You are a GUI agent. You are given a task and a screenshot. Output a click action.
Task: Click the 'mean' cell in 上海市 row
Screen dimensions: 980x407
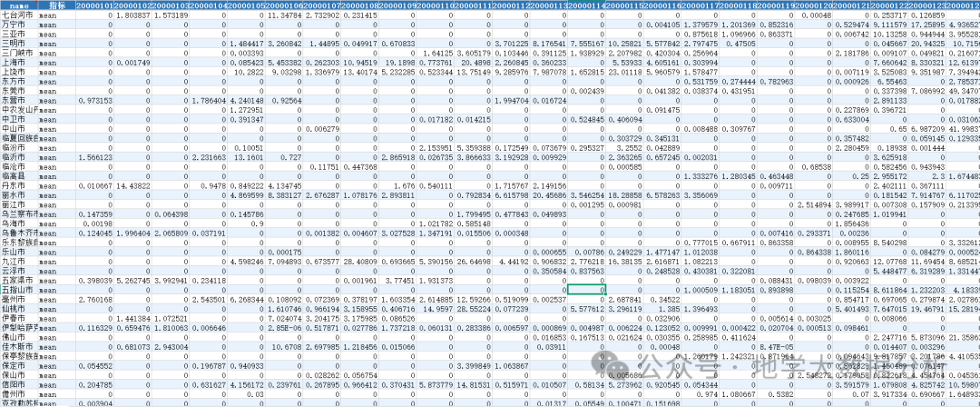[x=56, y=62]
